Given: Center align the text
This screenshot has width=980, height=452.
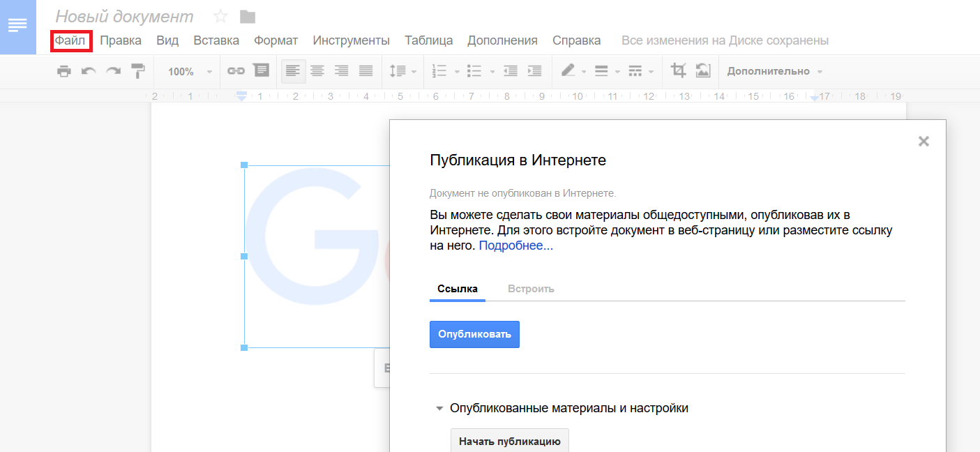Looking at the screenshot, I should [317, 71].
